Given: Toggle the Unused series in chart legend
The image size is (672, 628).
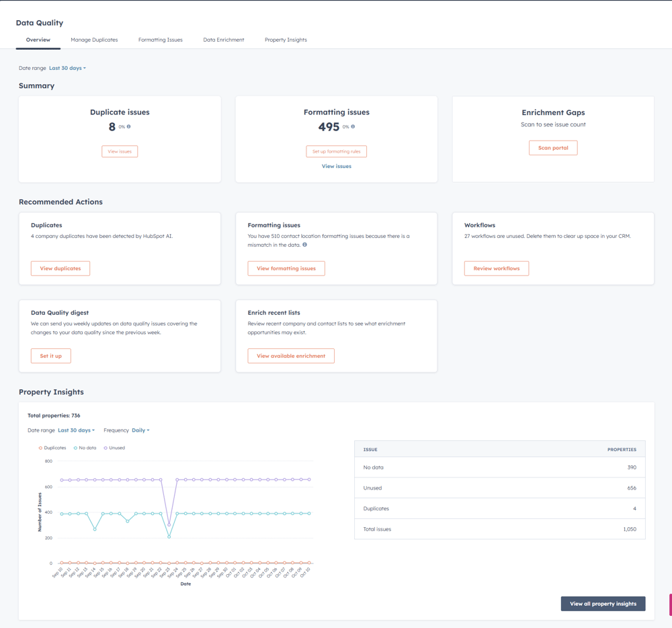Looking at the screenshot, I should tap(114, 448).
